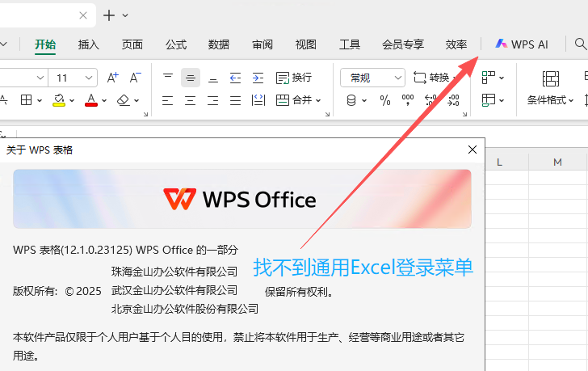The width and height of the screenshot is (588, 371).
Task: Expand the fill color dropdown arrow
Action: (72, 100)
